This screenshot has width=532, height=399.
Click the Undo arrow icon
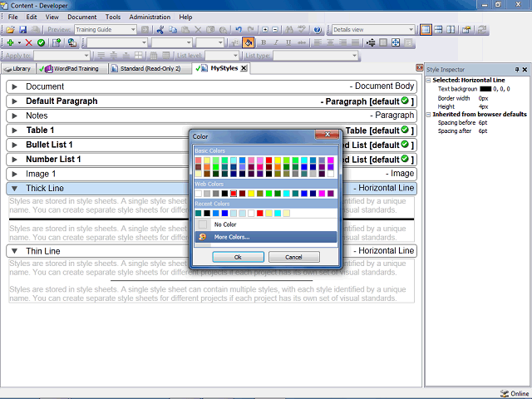click(x=239, y=30)
